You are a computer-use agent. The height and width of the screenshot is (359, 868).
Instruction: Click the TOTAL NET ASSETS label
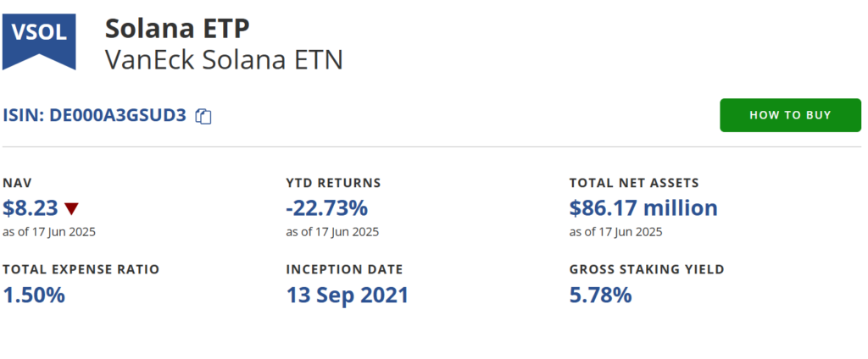(634, 183)
